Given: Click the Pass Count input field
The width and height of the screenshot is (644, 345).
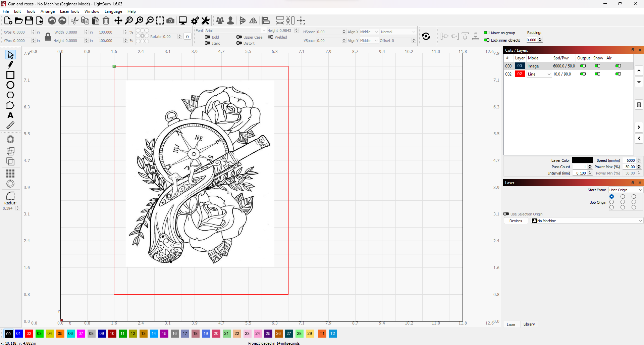Looking at the screenshot, I should click(580, 167).
